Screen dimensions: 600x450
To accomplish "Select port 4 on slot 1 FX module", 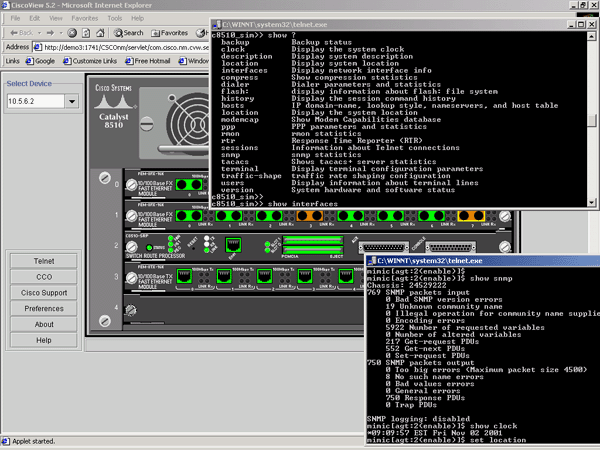I will point(351,216).
